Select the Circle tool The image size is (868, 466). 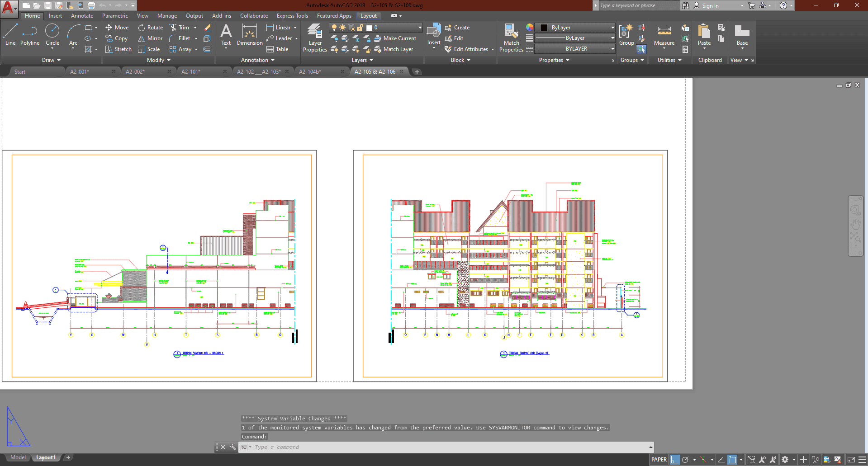52,35
